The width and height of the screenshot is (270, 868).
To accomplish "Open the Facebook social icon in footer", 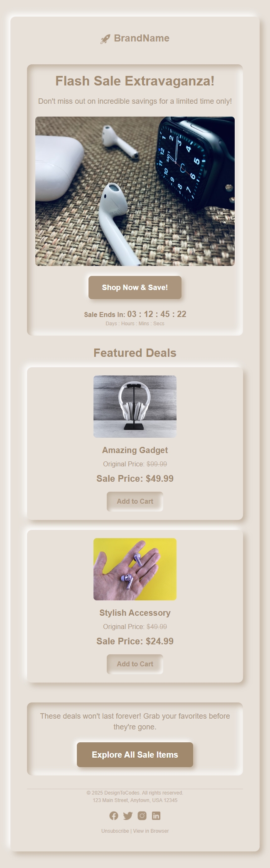I will 114,816.
